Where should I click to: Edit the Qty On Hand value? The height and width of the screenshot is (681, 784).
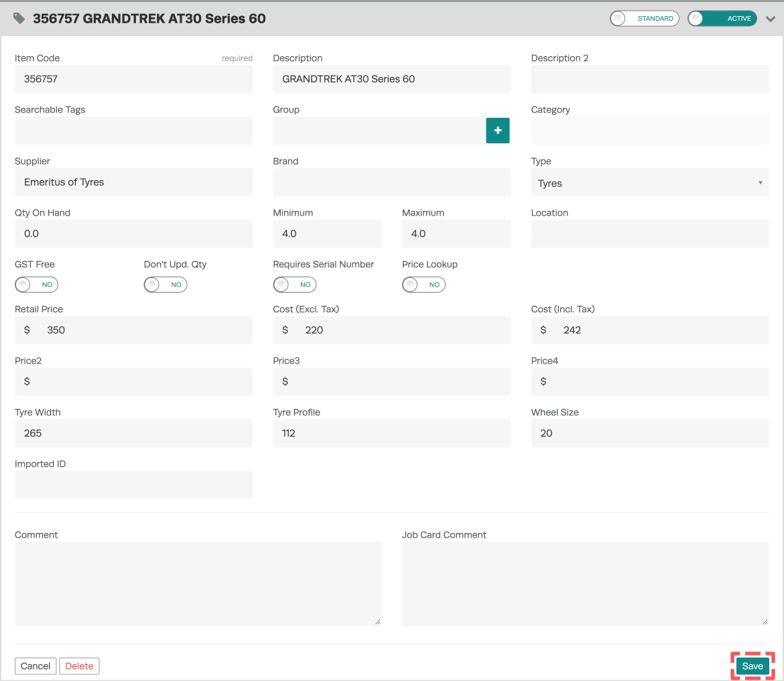(x=133, y=234)
